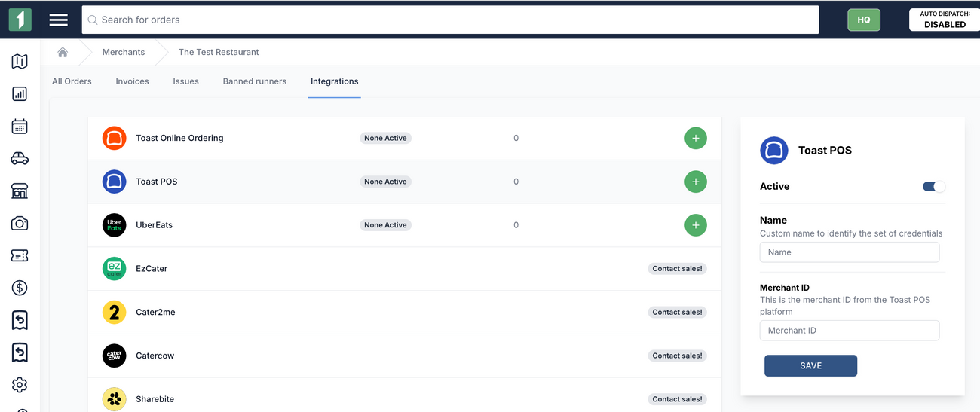Expand UberEats with the plus button
The height and width of the screenshot is (412, 980).
coord(695,225)
